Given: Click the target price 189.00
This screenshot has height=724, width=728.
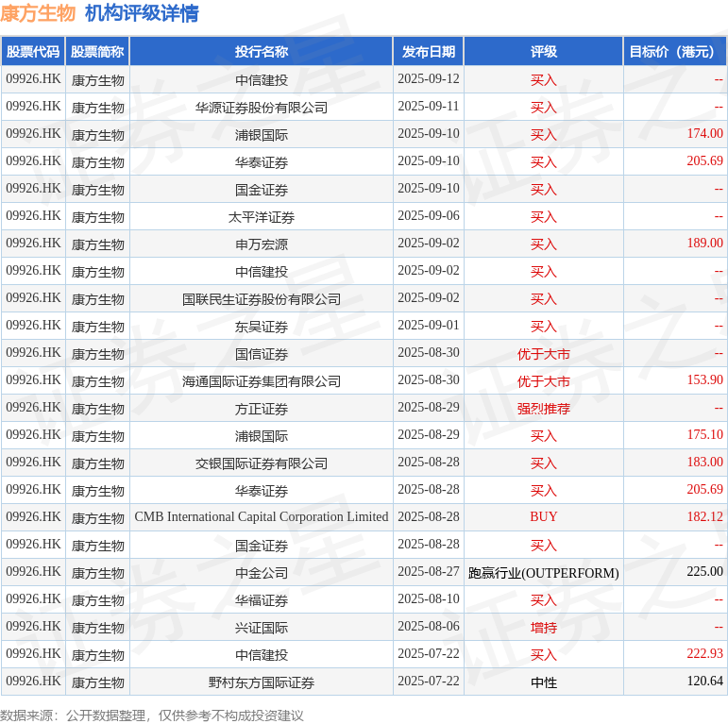Looking at the screenshot, I should coord(704,244).
